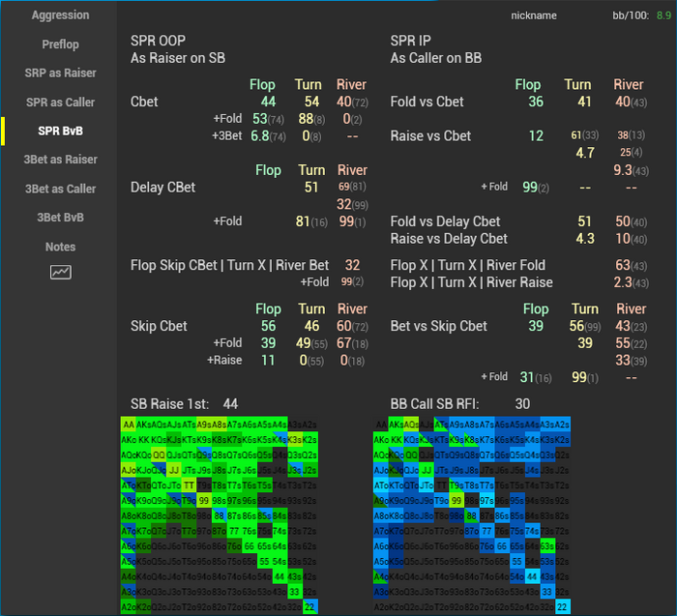The width and height of the screenshot is (677, 616).
Task: Open the SPR as Caller tab
Action: [60, 103]
